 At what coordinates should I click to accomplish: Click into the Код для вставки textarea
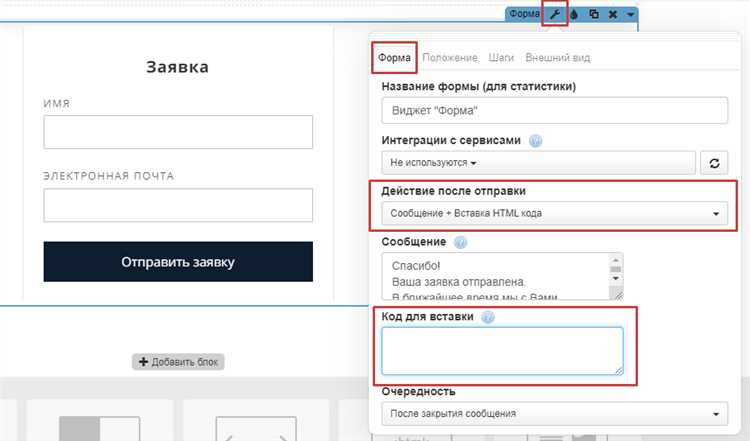point(502,351)
